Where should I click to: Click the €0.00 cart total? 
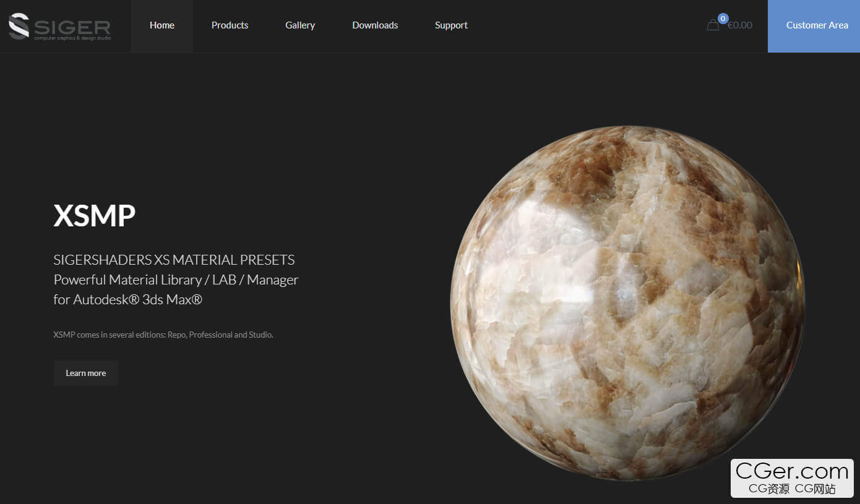740,25
